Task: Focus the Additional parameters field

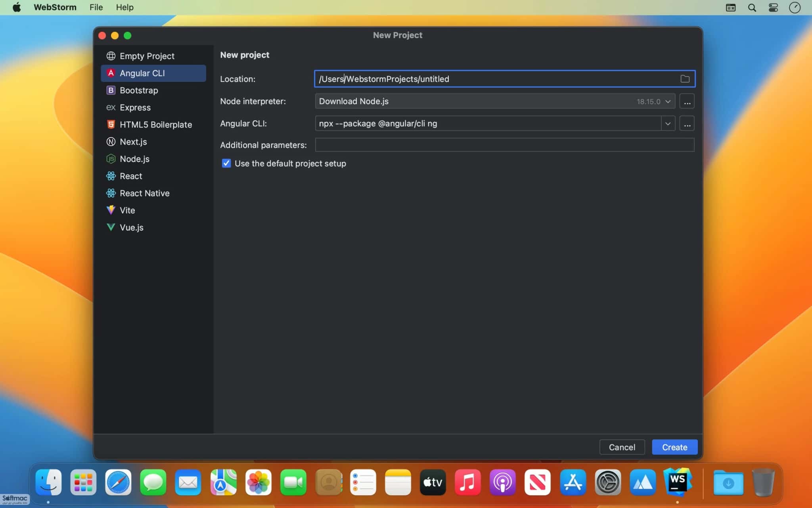Action: [504, 145]
